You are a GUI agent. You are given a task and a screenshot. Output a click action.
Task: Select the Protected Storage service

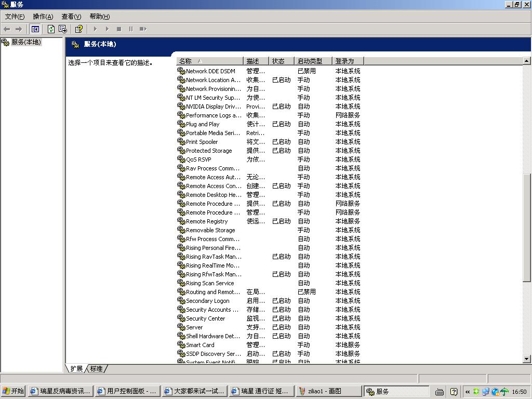coord(209,151)
